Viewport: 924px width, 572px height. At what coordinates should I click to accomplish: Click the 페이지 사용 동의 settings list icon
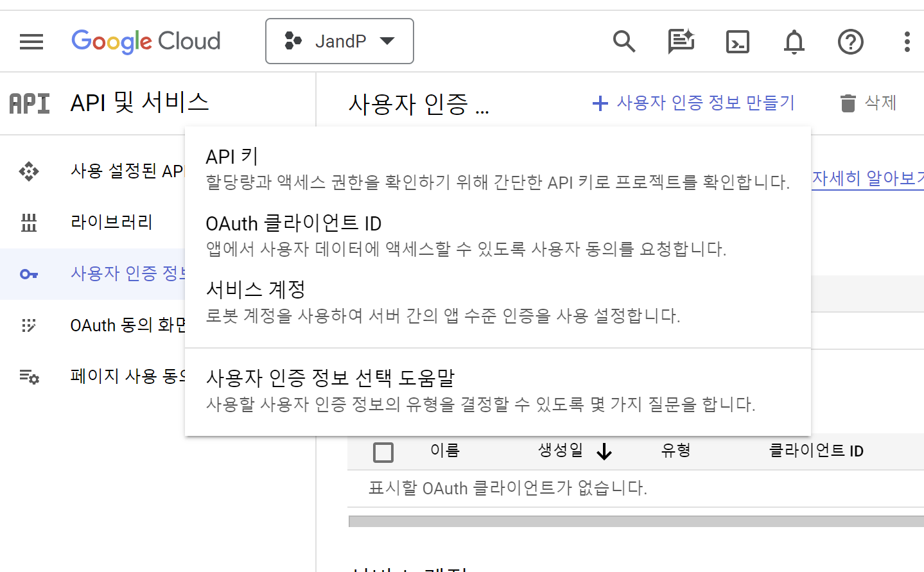click(x=29, y=377)
